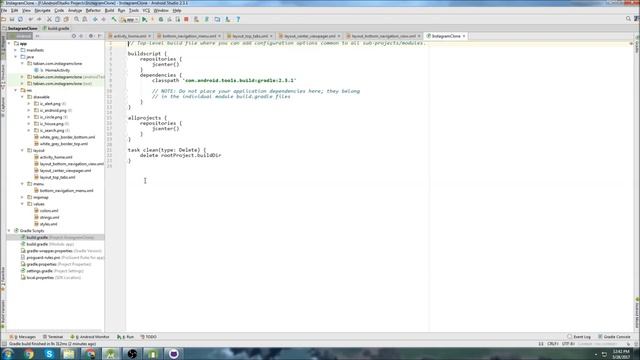Click the Make Project hammer icon
The height and width of the screenshot is (360, 640).
(114, 19)
